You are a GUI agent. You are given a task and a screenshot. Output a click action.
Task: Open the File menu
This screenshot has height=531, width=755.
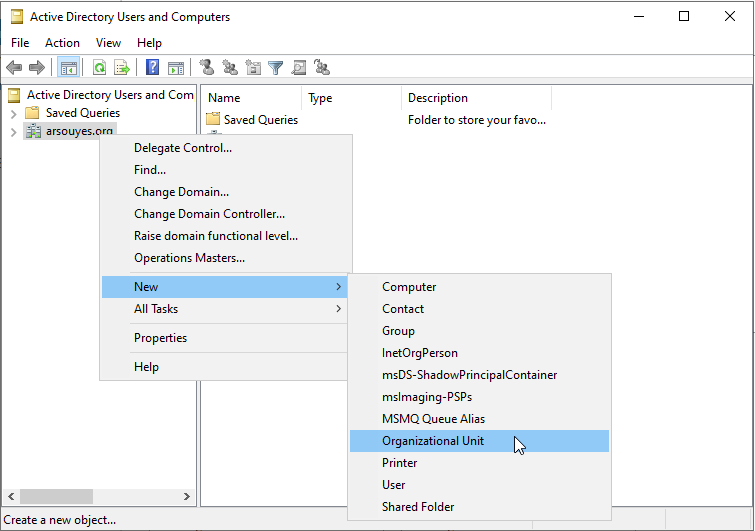pyautogui.click(x=20, y=43)
